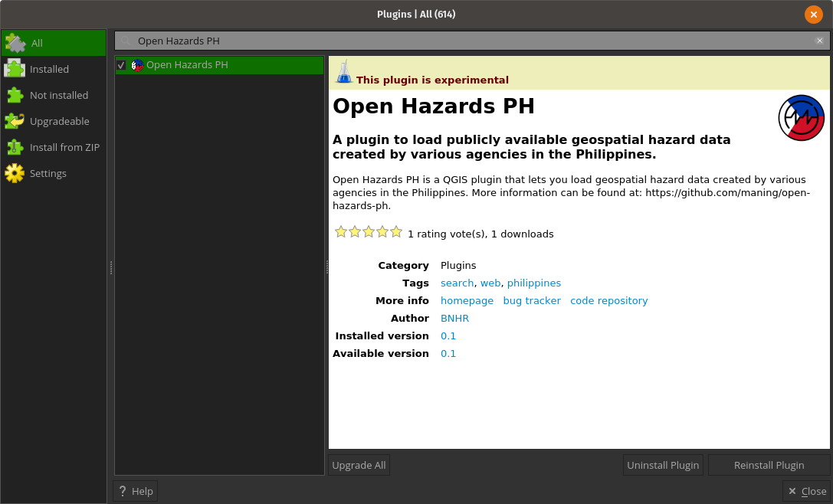Open the code repository link
Viewport: 833px width, 504px height.
pyautogui.click(x=608, y=300)
